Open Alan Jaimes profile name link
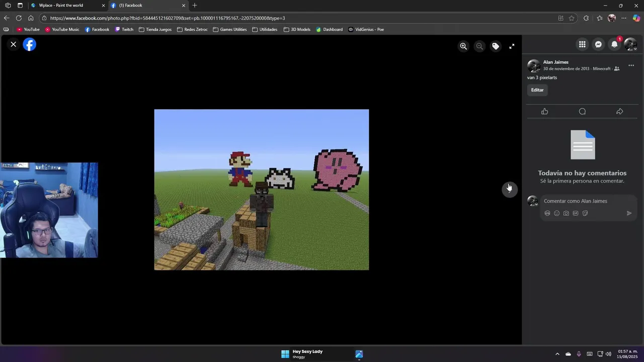Viewport: 644px width, 362px height. tap(555, 62)
